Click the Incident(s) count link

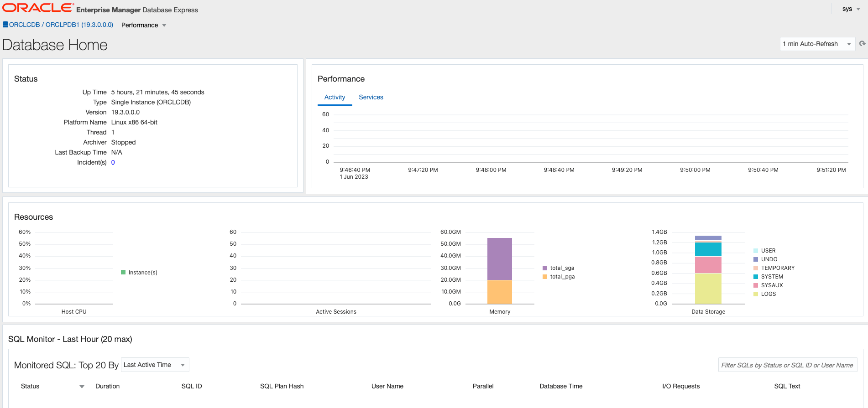[113, 162]
